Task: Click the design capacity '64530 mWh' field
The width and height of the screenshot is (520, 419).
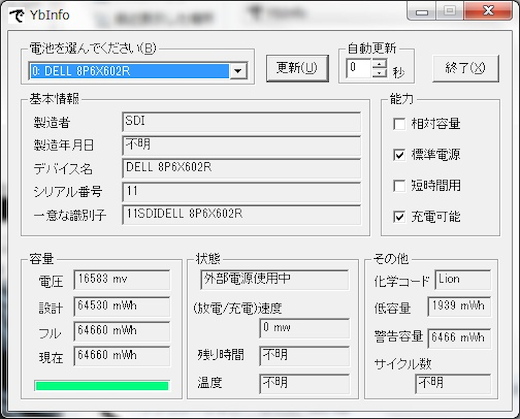Action: [122, 306]
